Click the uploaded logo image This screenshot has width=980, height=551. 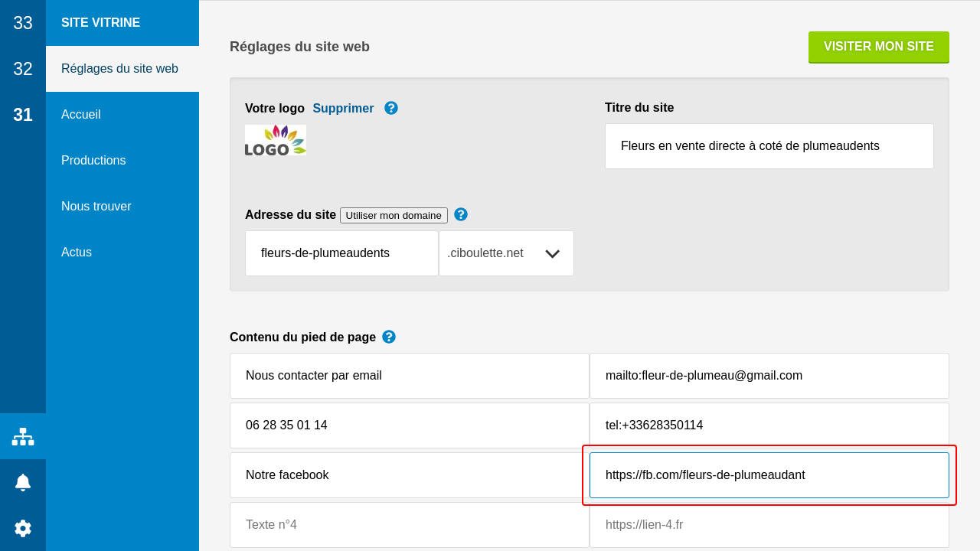276,141
